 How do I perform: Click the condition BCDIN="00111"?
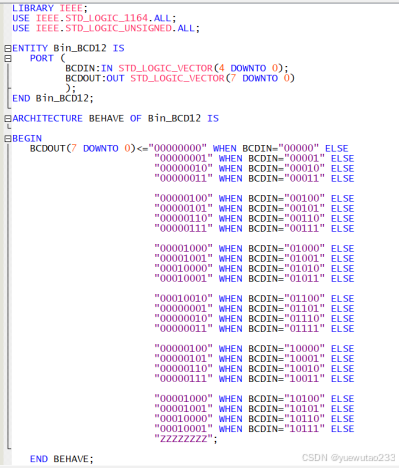287,228
